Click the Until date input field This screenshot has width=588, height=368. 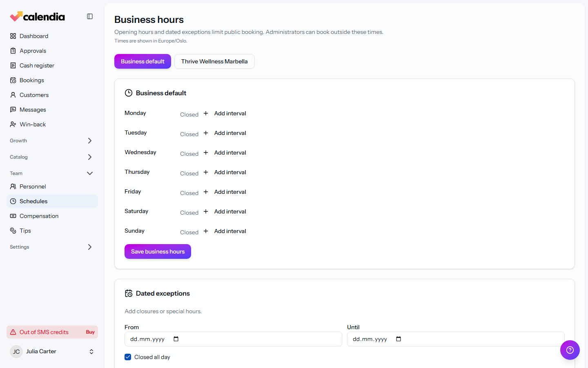pyautogui.click(x=456, y=339)
